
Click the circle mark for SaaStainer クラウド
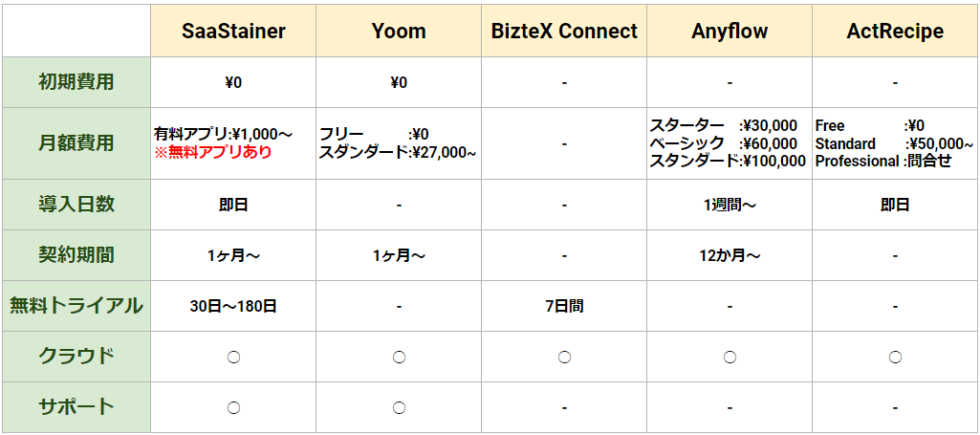[233, 357]
